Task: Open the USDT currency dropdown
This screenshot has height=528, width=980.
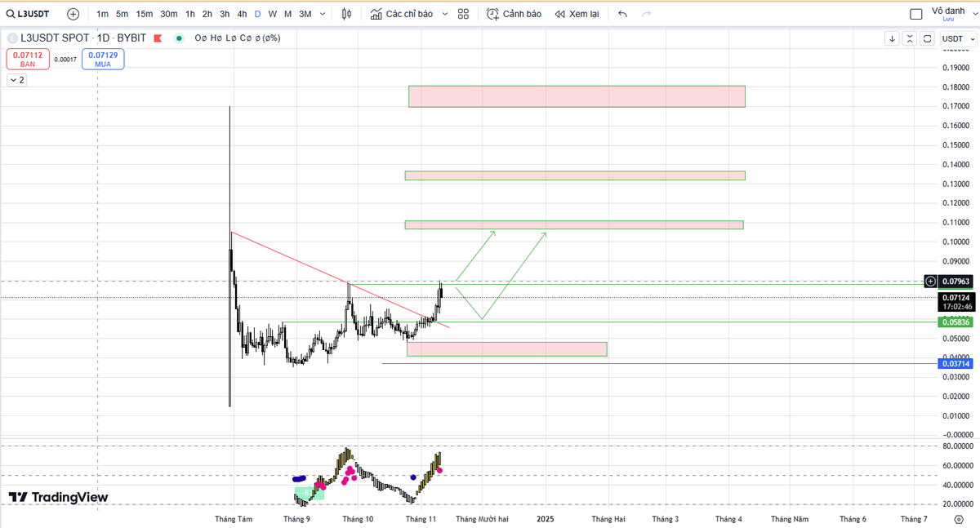Action: click(x=957, y=38)
